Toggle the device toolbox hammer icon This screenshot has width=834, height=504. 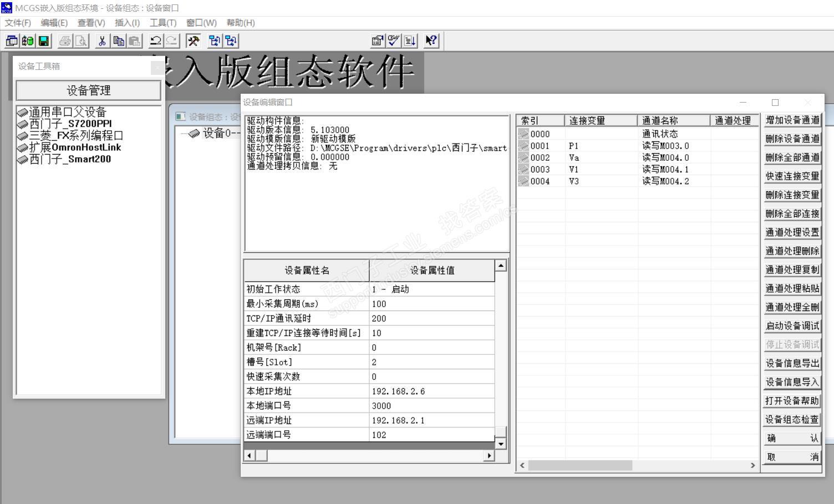click(x=194, y=40)
